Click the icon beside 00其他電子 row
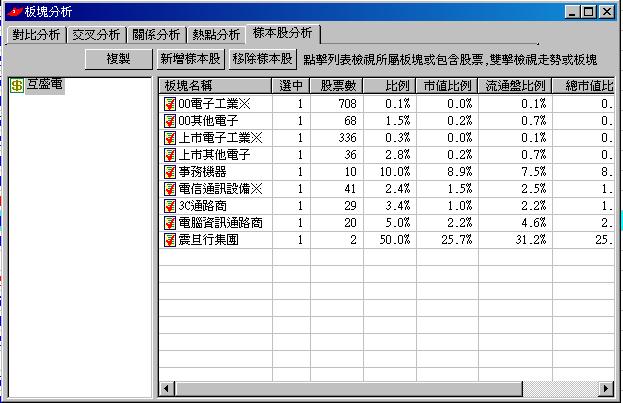Image resolution: width=623 pixels, height=403 pixels. [169, 121]
